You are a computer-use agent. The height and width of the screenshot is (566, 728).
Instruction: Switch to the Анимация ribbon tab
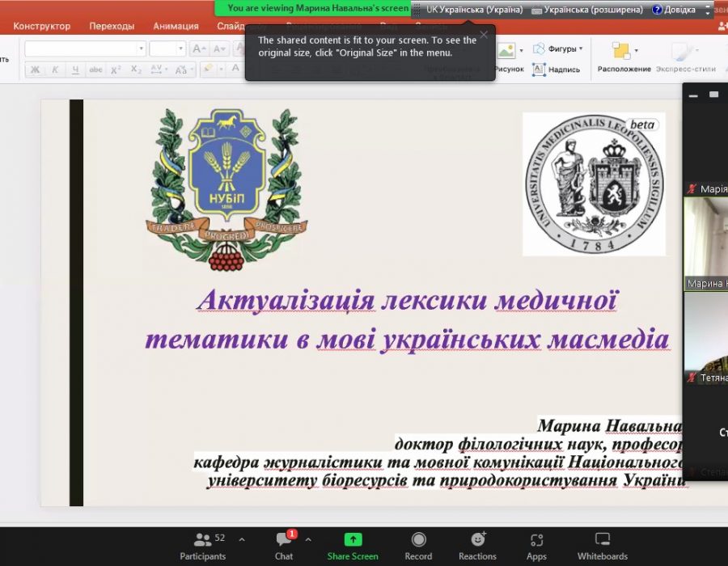(x=176, y=26)
